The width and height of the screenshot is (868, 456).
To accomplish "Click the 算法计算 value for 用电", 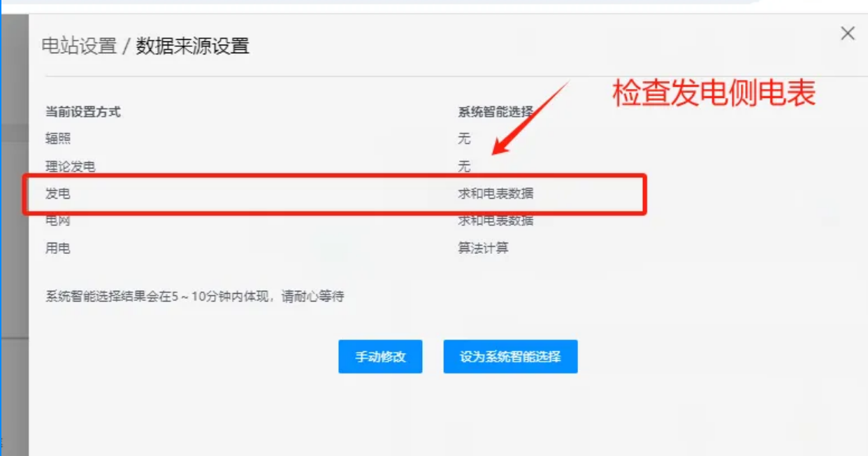I will tap(483, 248).
